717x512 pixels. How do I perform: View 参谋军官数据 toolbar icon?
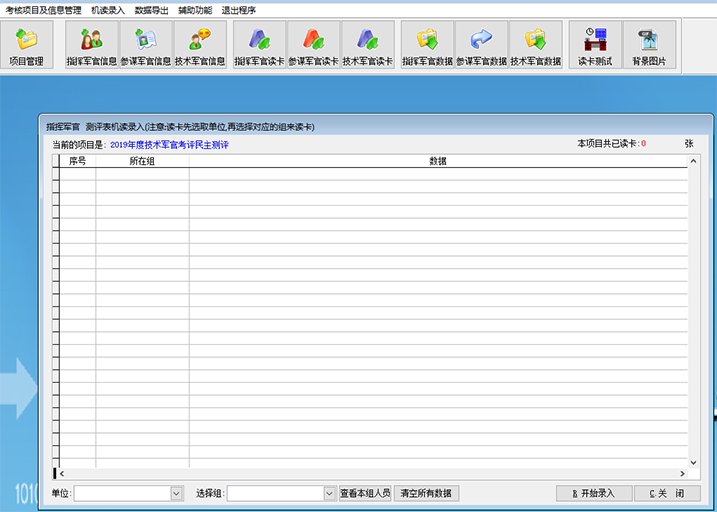click(x=482, y=46)
